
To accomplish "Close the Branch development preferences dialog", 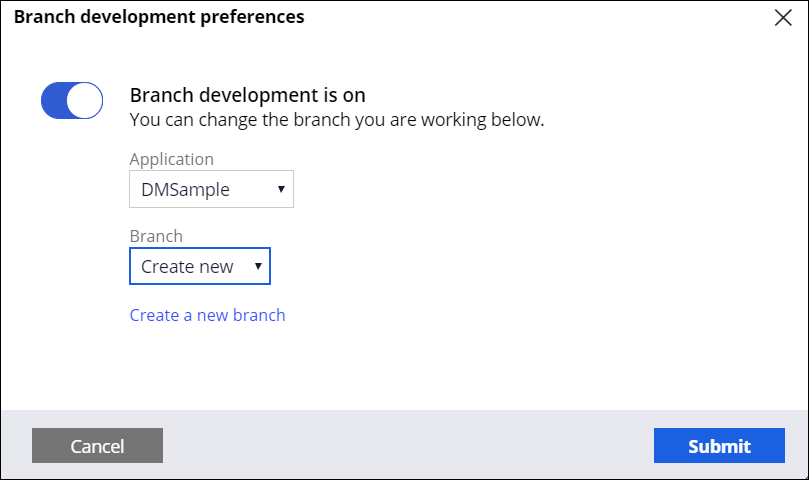I will (783, 17).
